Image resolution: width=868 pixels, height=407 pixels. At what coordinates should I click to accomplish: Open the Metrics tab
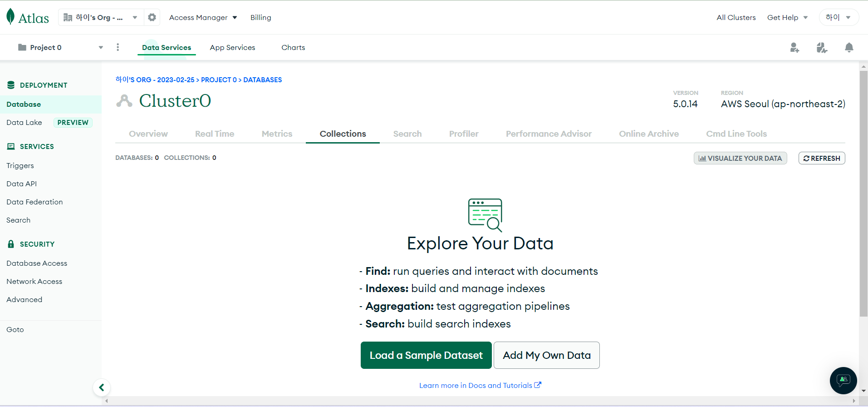click(277, 134)
